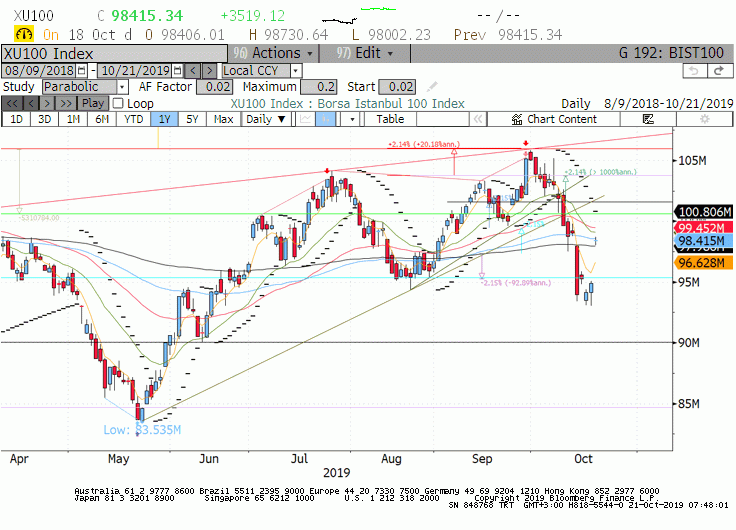
Task: Select the 1M range tab
Action: 73,119
